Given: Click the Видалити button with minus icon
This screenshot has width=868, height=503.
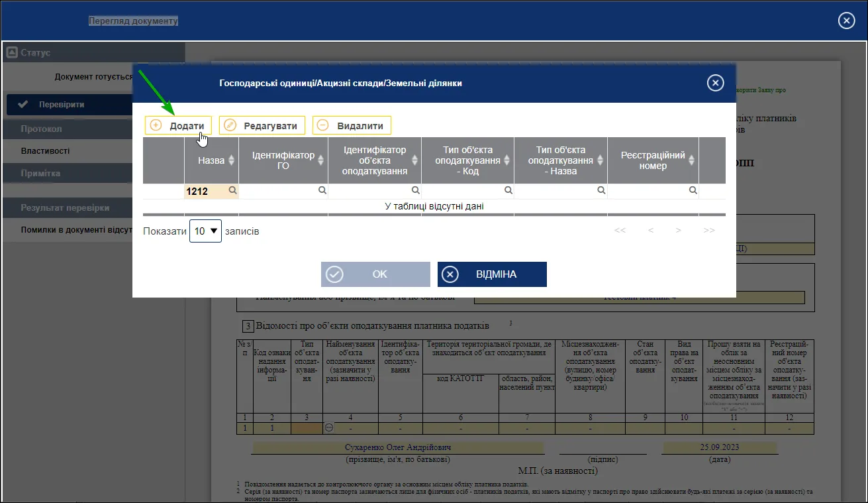Looking at the screenshot, I should (x=352, y=125).
